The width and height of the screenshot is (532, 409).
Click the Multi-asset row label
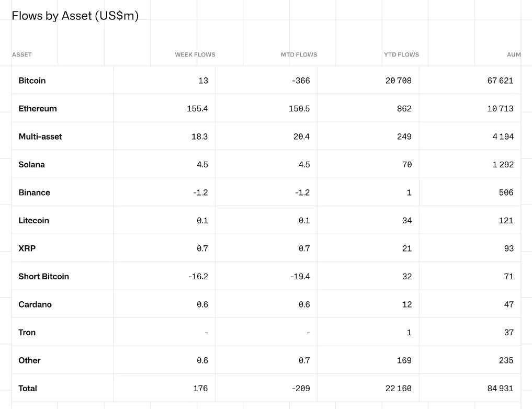point(40,137)
